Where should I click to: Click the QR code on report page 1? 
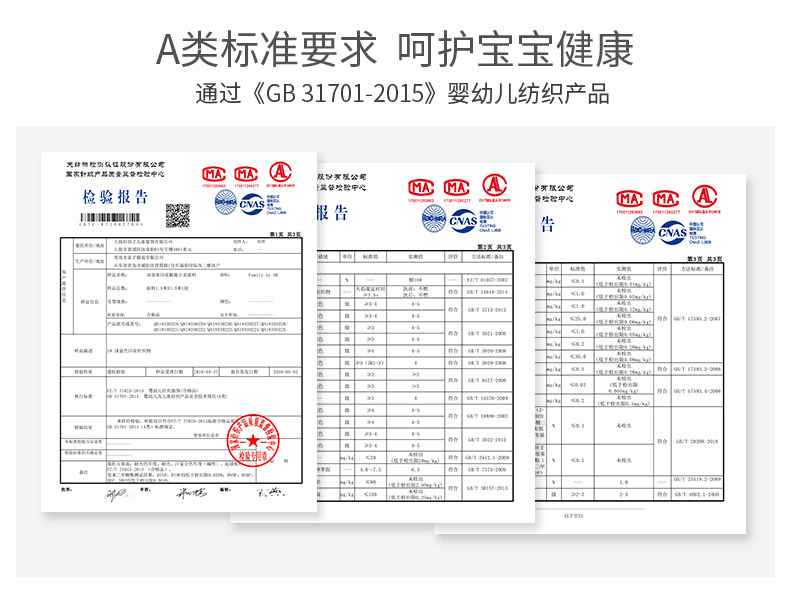click(178, 215)
